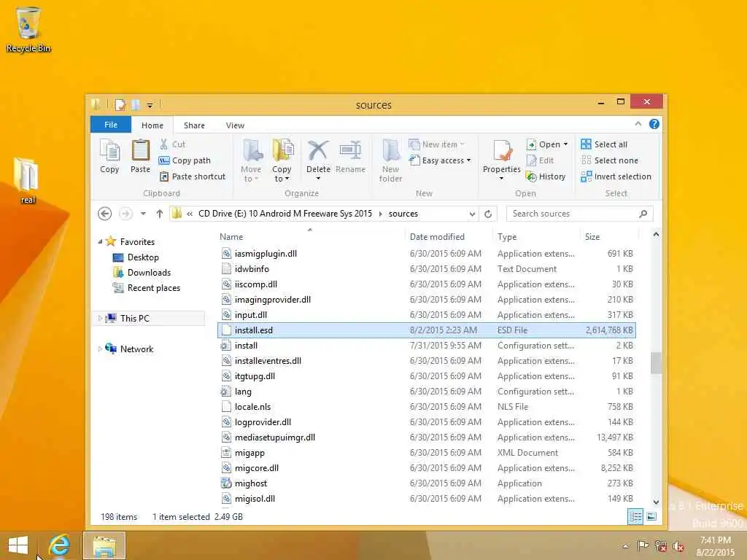Select the install.esd file row
Viewport: 747px width, 560px height.
(x=426, y=330)
